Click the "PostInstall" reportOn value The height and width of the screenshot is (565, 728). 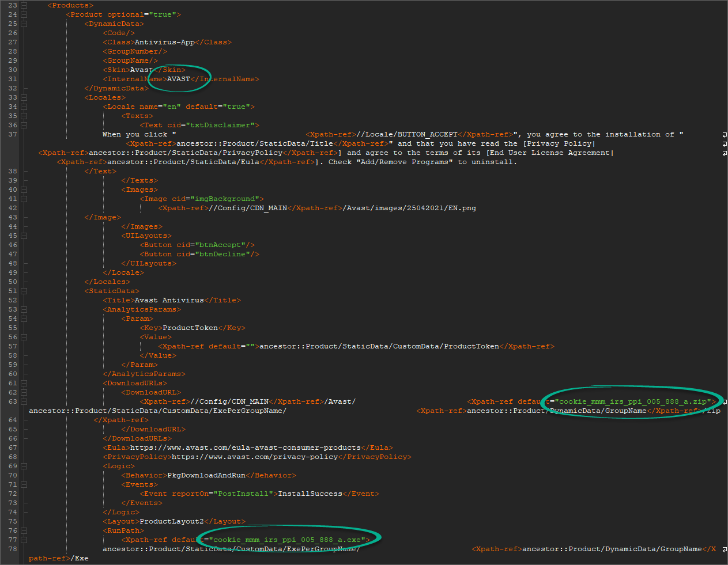pyautogui.click(x=243, y=494)
